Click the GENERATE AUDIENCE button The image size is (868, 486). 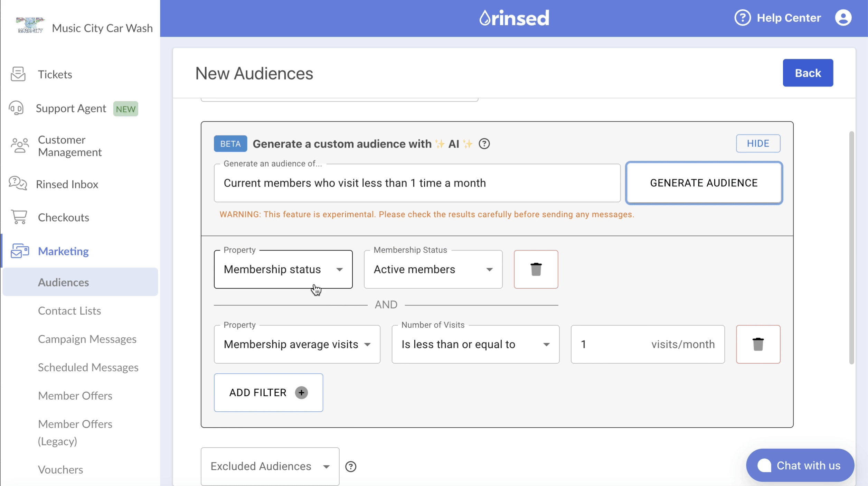704,183
